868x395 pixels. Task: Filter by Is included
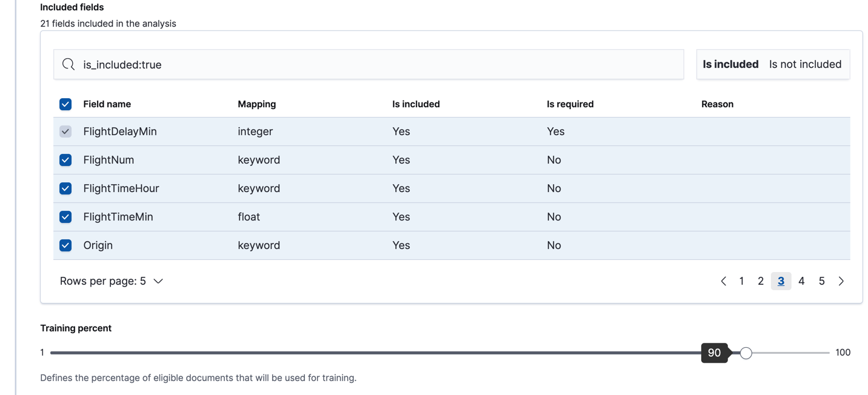(x=730, y=64)
